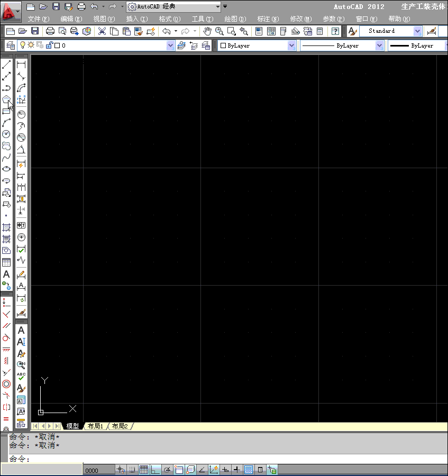Select the Radius Dimension tool

[x=21, y=114]
